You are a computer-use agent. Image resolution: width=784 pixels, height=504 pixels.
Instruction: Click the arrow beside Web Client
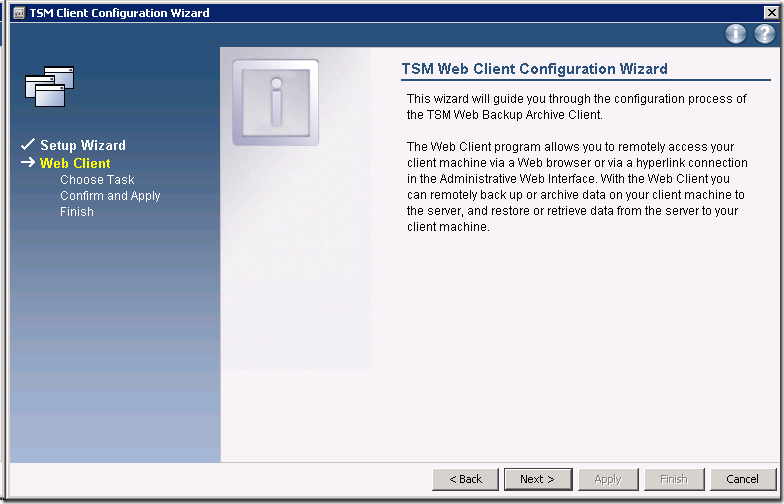click(28, 163)
